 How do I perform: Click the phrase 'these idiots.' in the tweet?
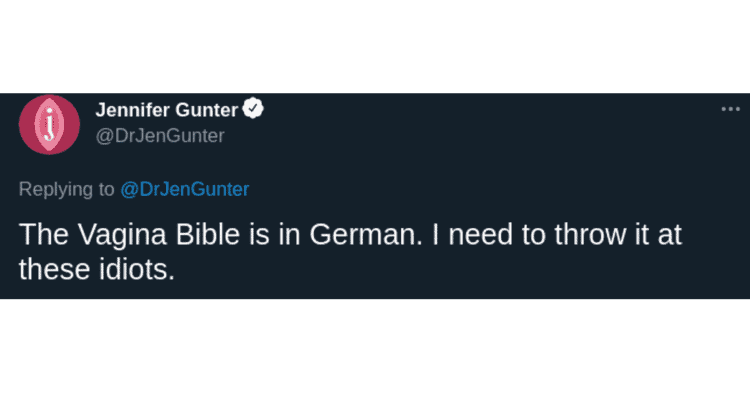coord(97,269)
